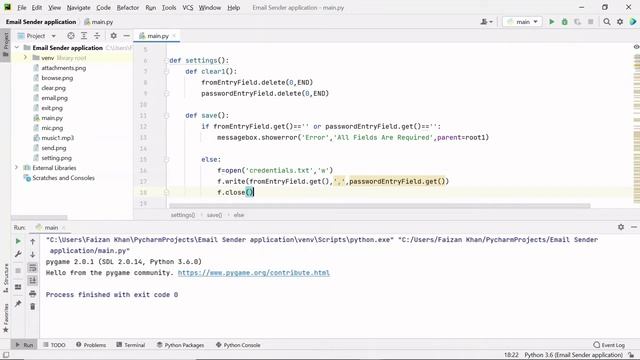Viewport: 640px width, 360px height.
Task: Clear console with trash icon
Action: (x=33, y=306)
